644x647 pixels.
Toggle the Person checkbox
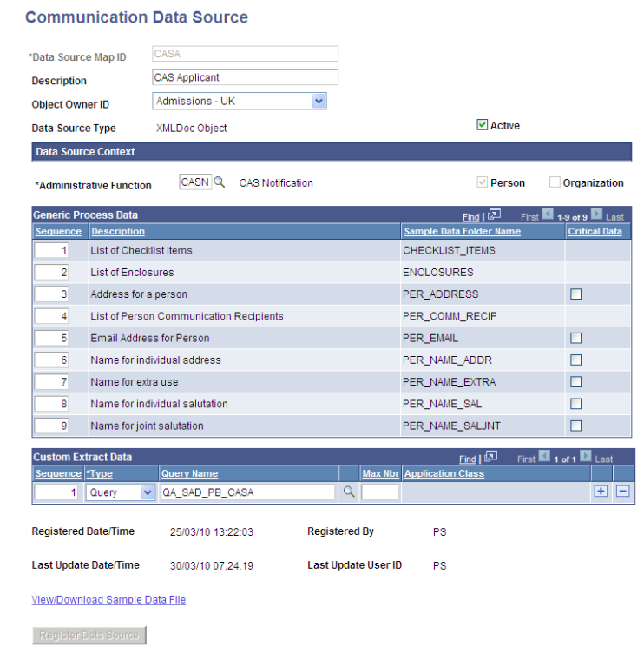482,182
